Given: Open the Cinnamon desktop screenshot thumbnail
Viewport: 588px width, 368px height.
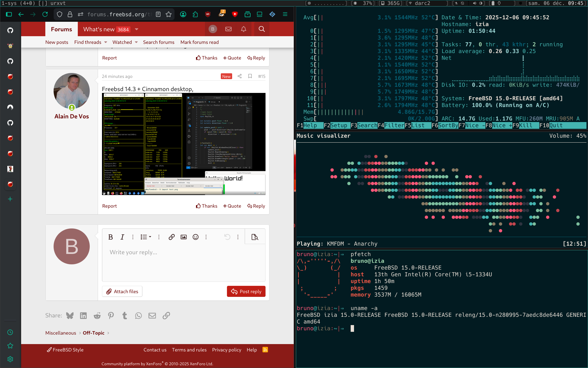Looking at the screenshot, I should click(183, 144).
